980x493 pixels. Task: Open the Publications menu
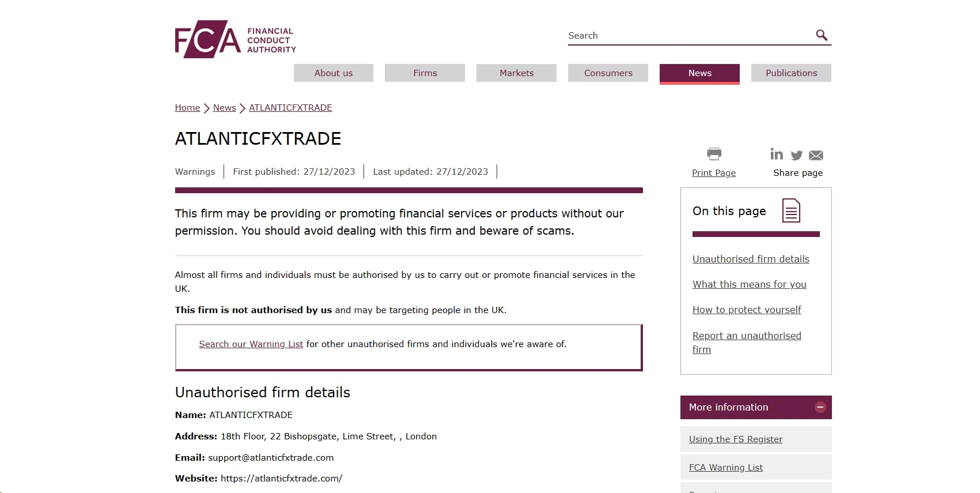point(792,73)
